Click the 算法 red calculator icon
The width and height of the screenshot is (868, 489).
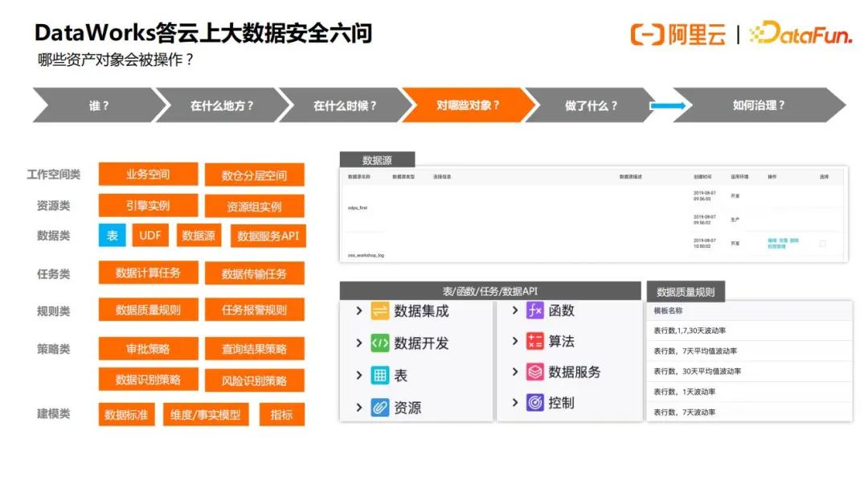point(535,340)
